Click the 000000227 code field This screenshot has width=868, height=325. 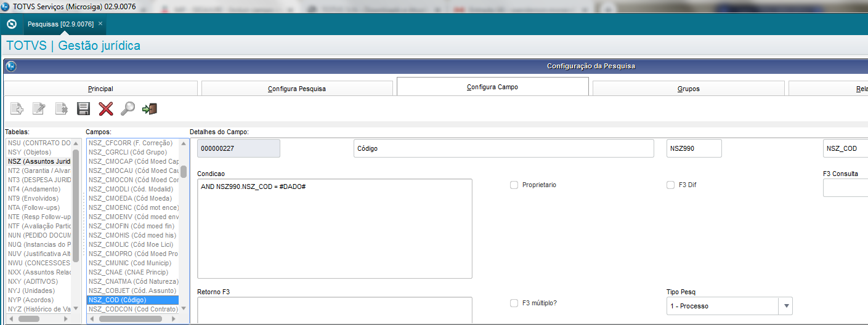[238, 148]
